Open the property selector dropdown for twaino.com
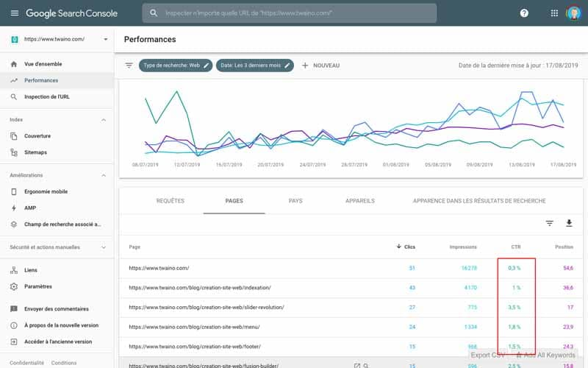This screenshot has height=368, width=588. 106,39
